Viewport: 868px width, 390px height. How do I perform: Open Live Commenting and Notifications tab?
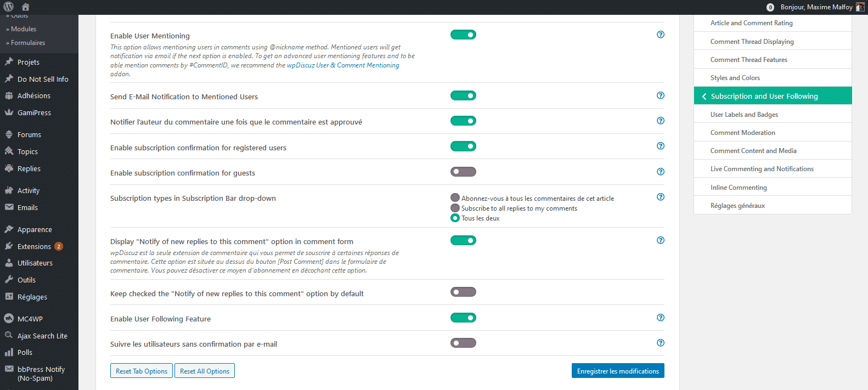coord(773,168)
